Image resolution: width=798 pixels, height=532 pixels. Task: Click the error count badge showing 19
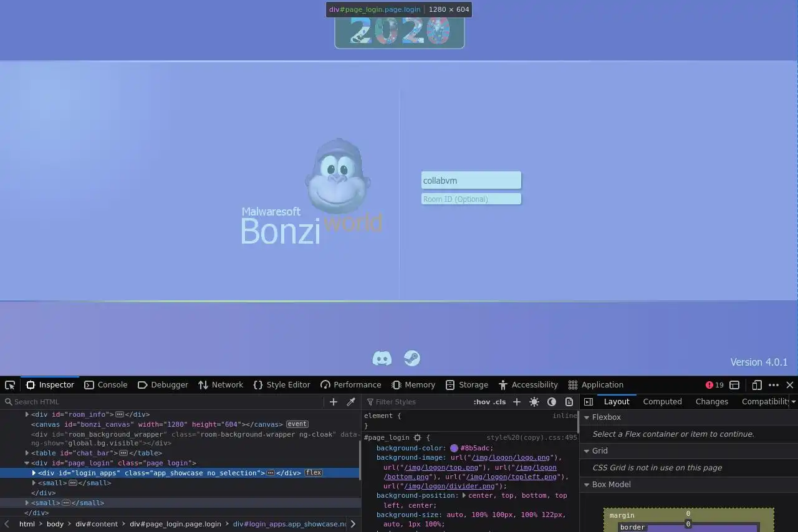[x=714, y=385]
